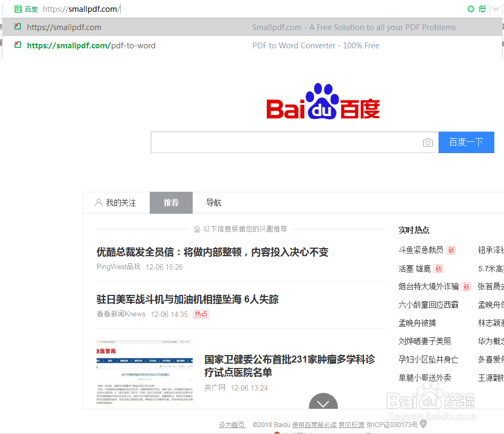Open hot topic 刘烨晒妻子美照
This screenshot has height=434, width=504.
coord(425,341)
